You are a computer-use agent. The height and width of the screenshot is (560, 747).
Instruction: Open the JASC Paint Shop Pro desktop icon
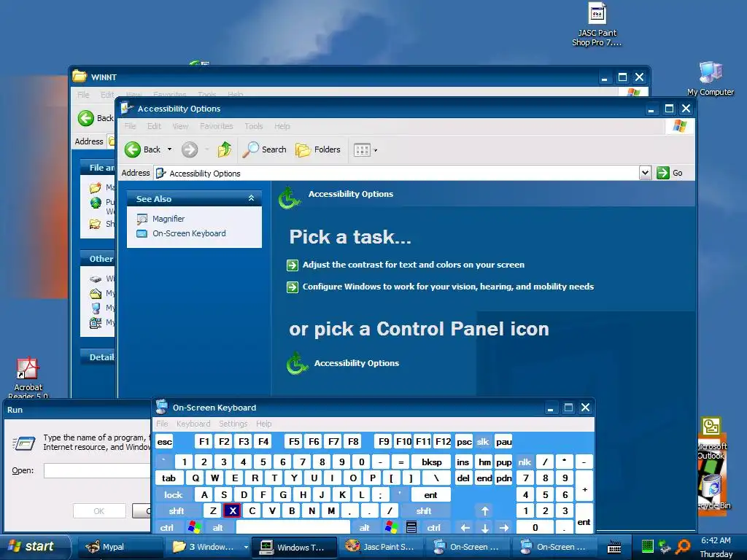pyautogui.click(x=597, y=24)
